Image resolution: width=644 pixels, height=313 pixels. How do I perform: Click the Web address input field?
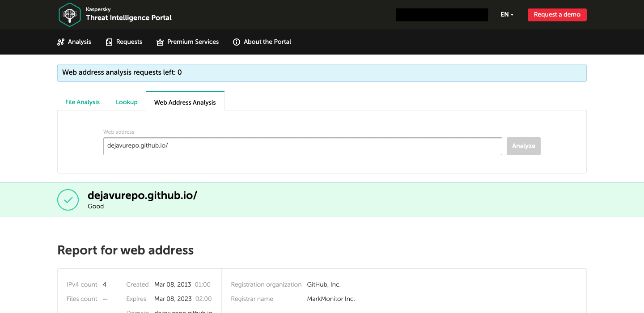(x=302, y=146)
